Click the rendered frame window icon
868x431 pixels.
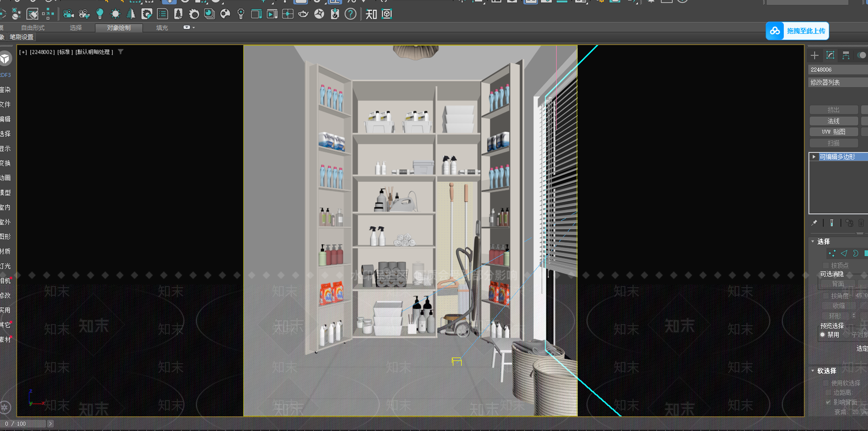click(x=272, y=14)
